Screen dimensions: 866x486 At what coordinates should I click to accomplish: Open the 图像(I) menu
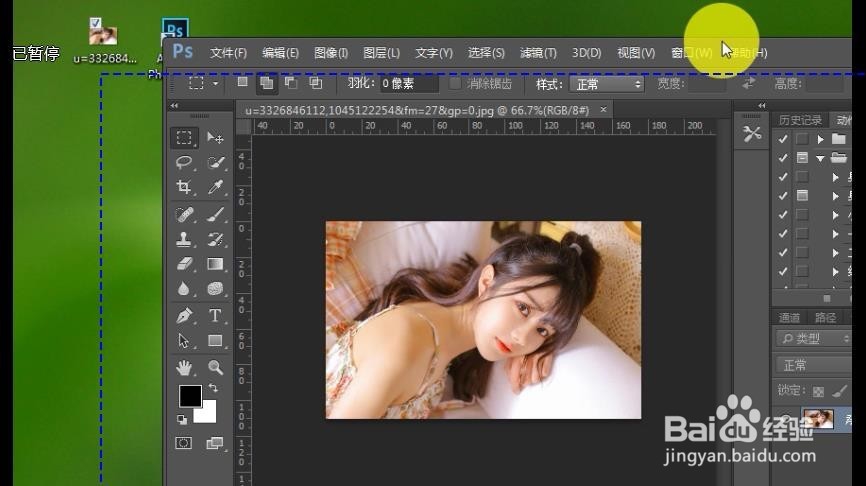(x=331, y=53)
